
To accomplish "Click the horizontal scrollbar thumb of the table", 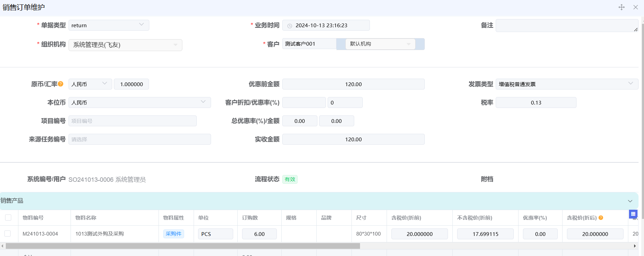I will click(183, 246).
